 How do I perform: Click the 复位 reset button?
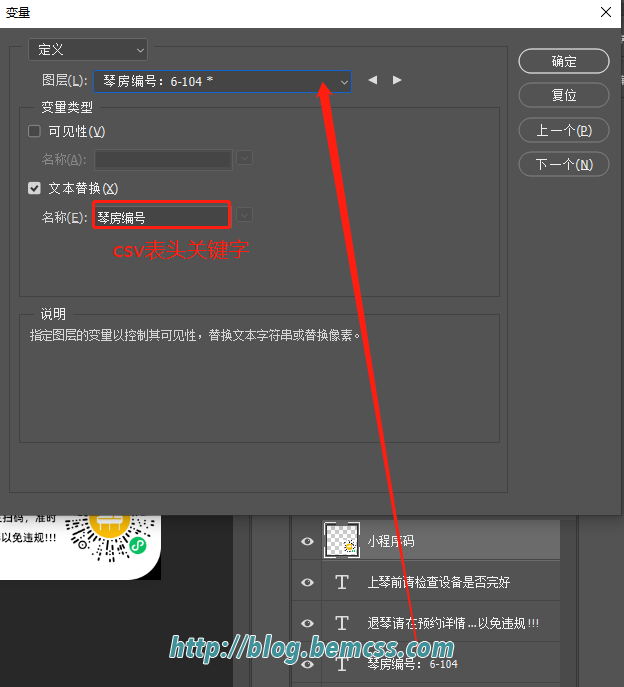coord(564,95)
